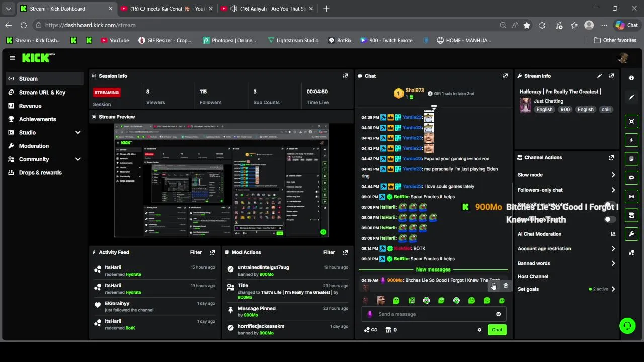Delete the 900Mo message with trash icon

pyautogui.click(x=506, y=286)
